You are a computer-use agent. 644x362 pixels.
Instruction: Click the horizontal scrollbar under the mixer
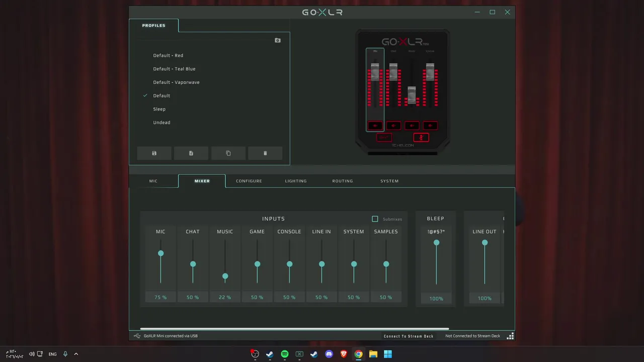tap(294, 329)
